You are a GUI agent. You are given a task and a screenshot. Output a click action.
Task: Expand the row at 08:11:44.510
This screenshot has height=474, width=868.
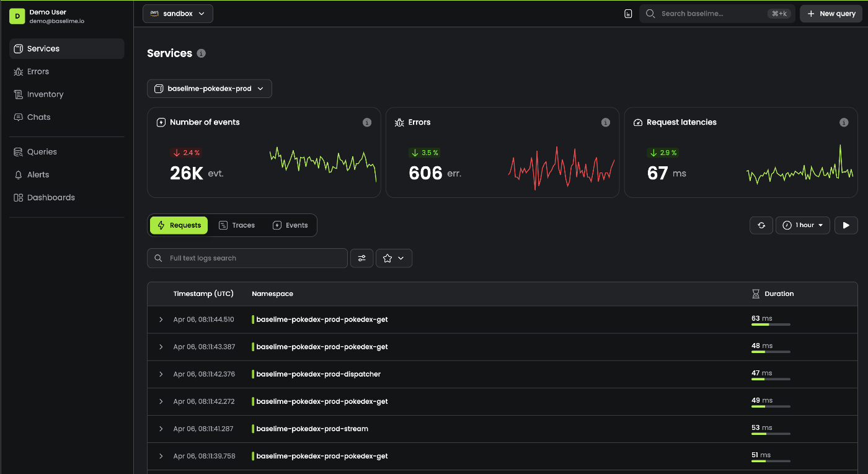[161, 320]
